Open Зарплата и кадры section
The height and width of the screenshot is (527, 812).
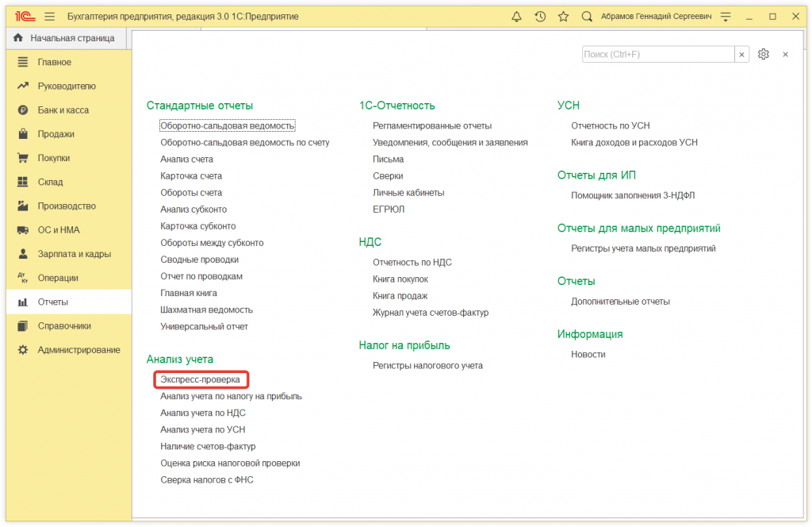click(74, 254)
